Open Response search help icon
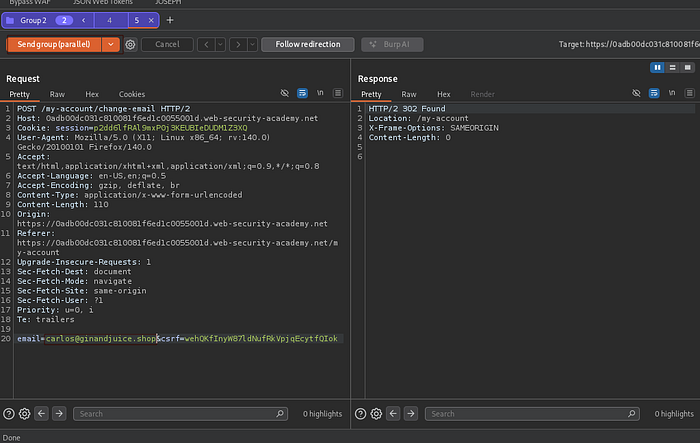700x443 pixels. [360, 414]
